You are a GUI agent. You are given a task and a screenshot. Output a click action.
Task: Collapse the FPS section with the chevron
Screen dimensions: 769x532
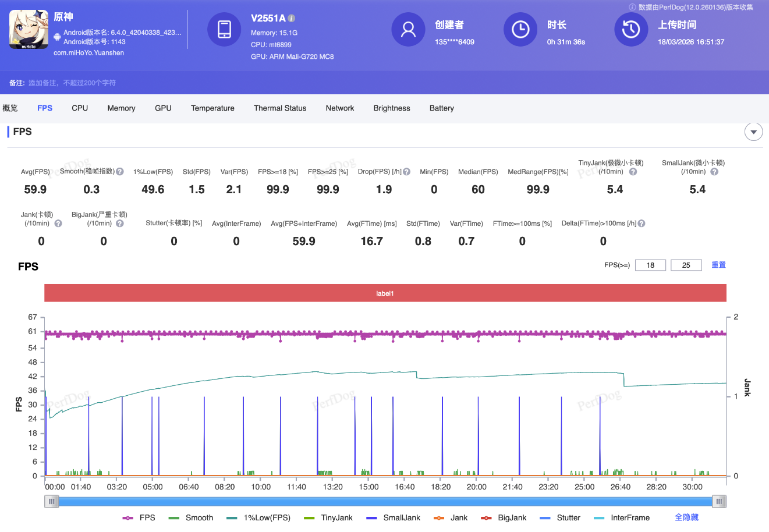click(753, 132)
